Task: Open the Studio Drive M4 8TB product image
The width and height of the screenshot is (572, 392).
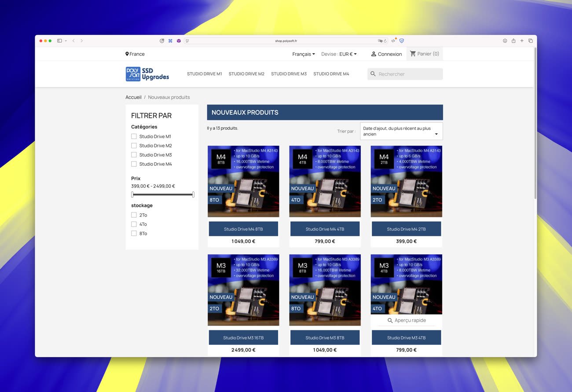Action: point(243,181)
